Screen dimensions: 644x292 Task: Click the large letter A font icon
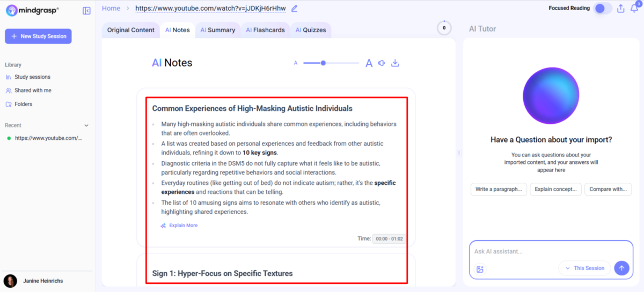coord(369,63)
